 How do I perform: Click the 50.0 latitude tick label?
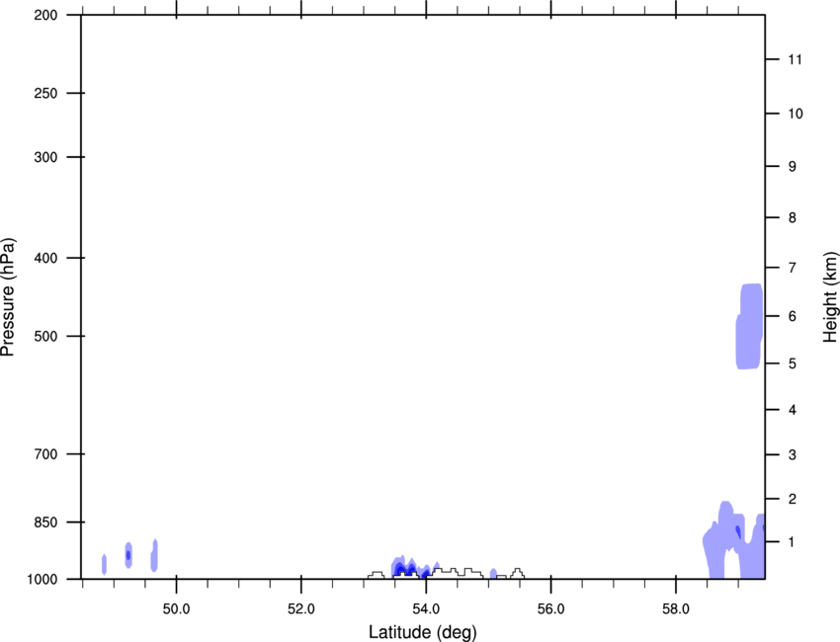176,609
